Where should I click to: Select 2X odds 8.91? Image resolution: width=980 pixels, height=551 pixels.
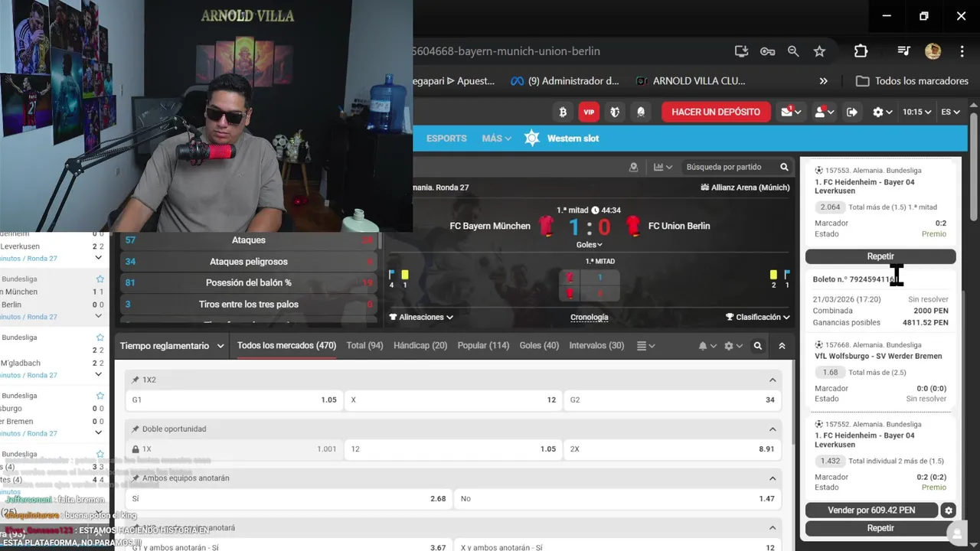(672, 448)
